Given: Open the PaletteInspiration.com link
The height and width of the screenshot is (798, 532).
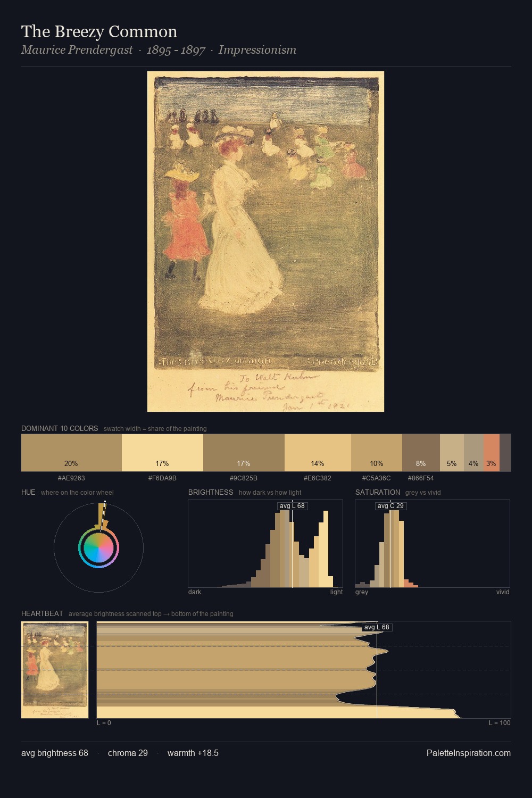Looking at the screenshot, I should tap(469, 753).
